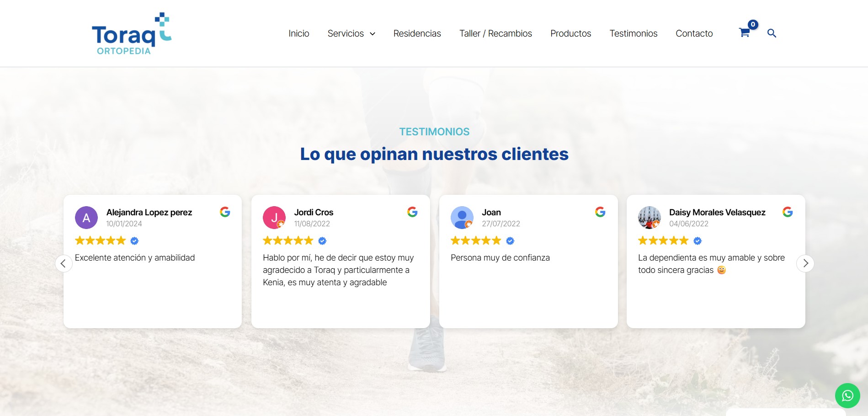Show previous testimonials with left arrow
Viewport: 868px width, 416px height.
point(64,263)
